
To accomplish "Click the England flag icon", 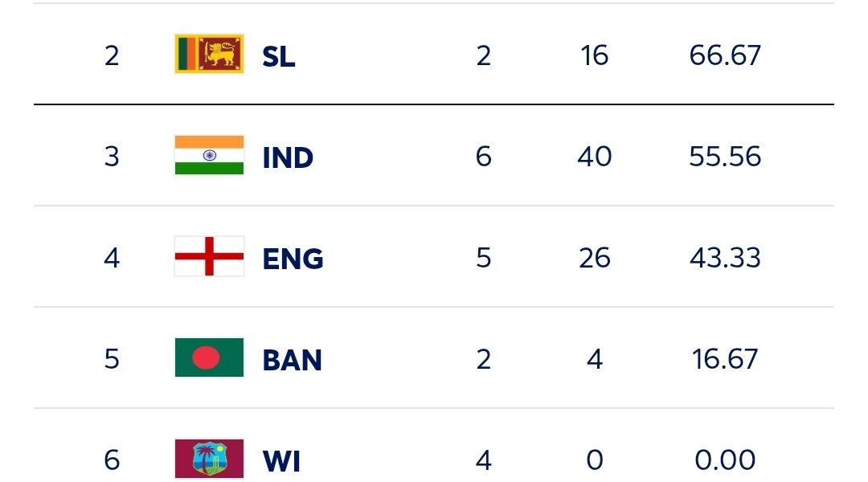I will [209, 257].
